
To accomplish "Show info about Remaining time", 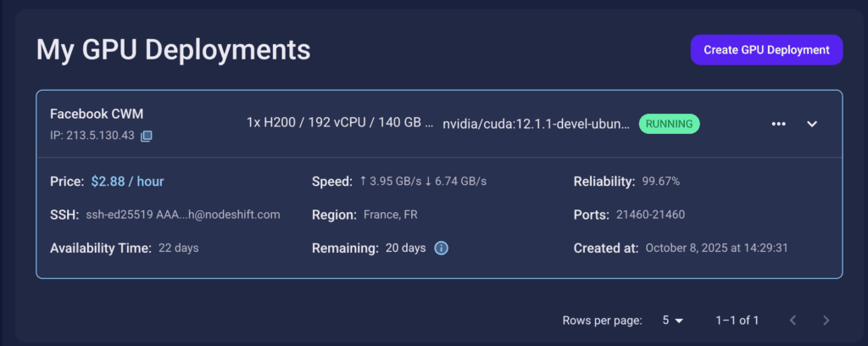I will (x=441, y=248).
